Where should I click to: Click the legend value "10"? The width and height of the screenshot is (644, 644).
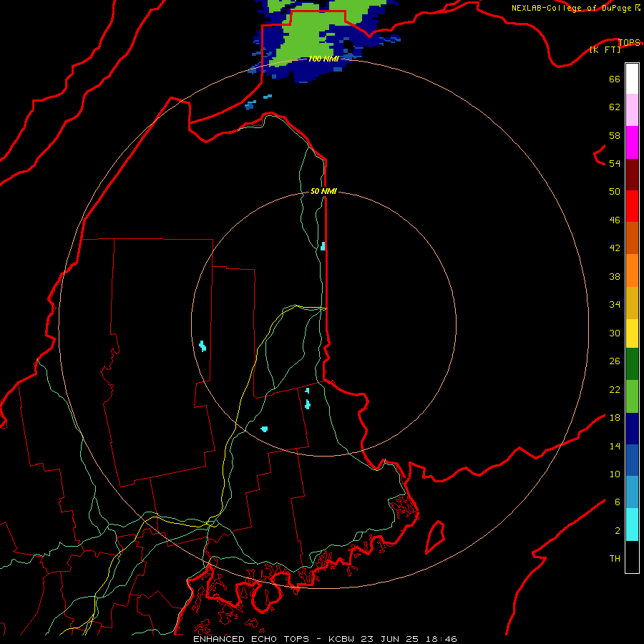(615, 474)
